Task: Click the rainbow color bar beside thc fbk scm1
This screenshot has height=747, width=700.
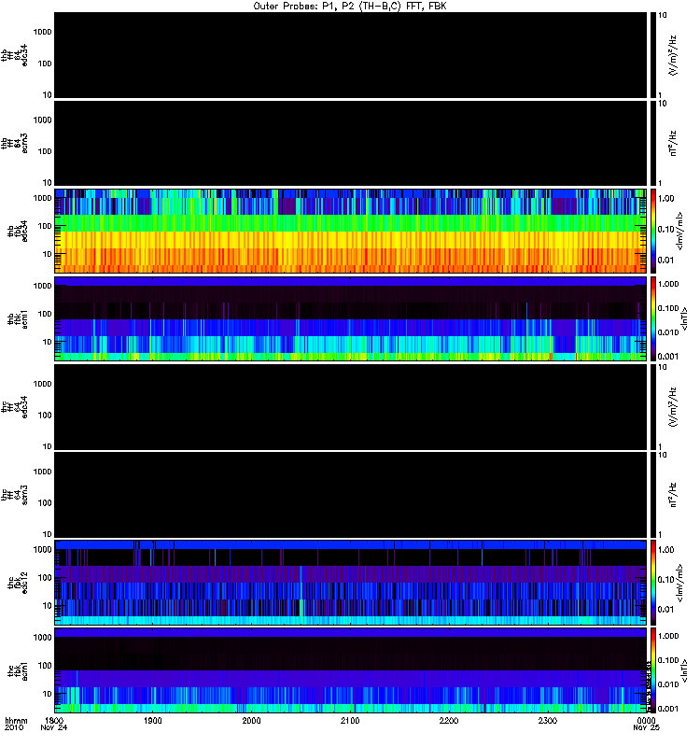Action: click(x=652, y=670)
